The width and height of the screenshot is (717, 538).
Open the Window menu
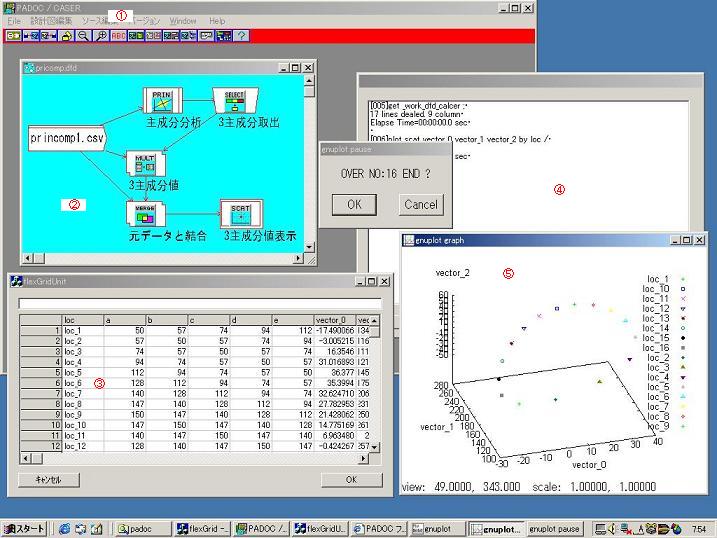point(183,20)
